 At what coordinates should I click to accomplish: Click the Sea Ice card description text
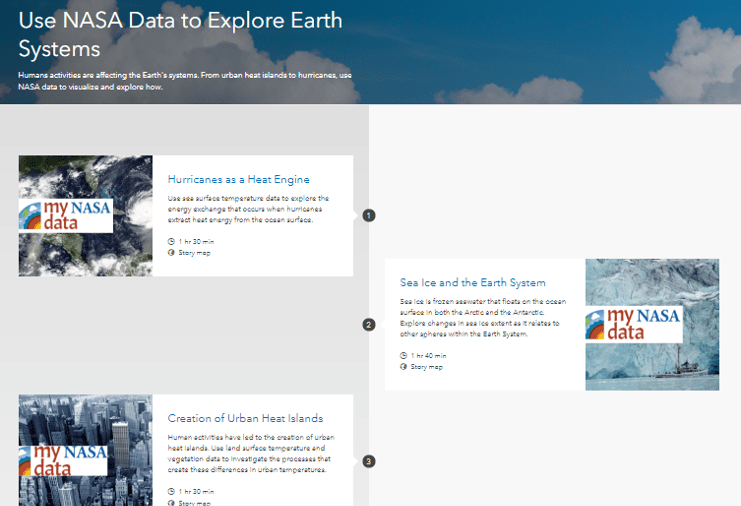(x=483, y=317)
